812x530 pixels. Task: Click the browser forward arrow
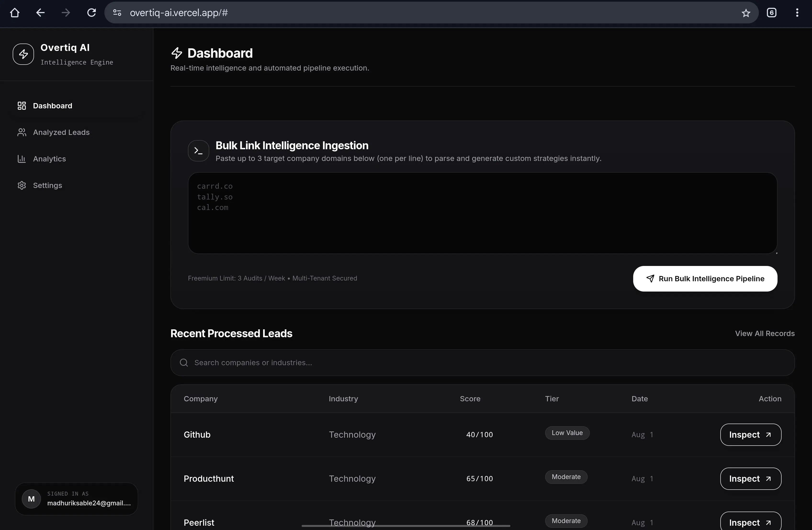point(66,13)
